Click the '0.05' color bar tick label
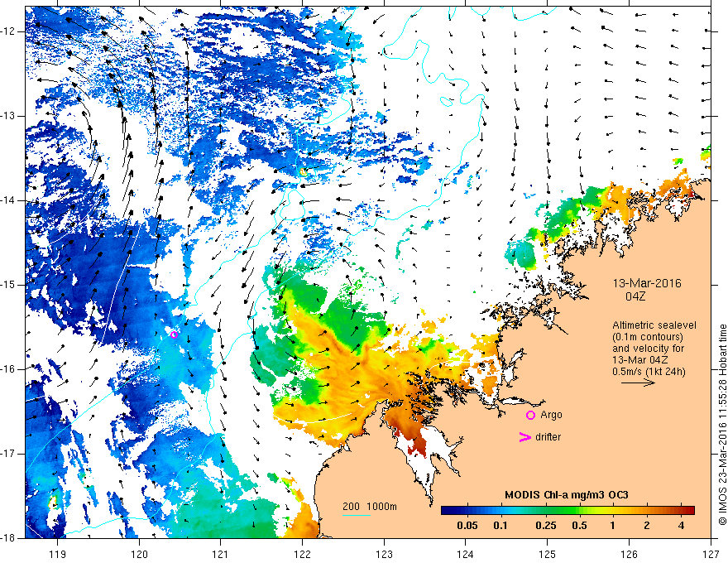 (467, 526)
